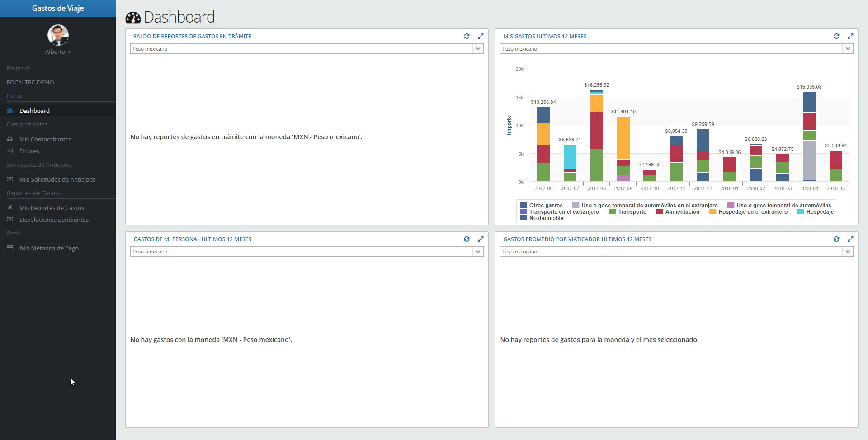Click Alberto's profile avatar
The width and height of the screenshot is (868, 440).
click(x=58, y=35)
